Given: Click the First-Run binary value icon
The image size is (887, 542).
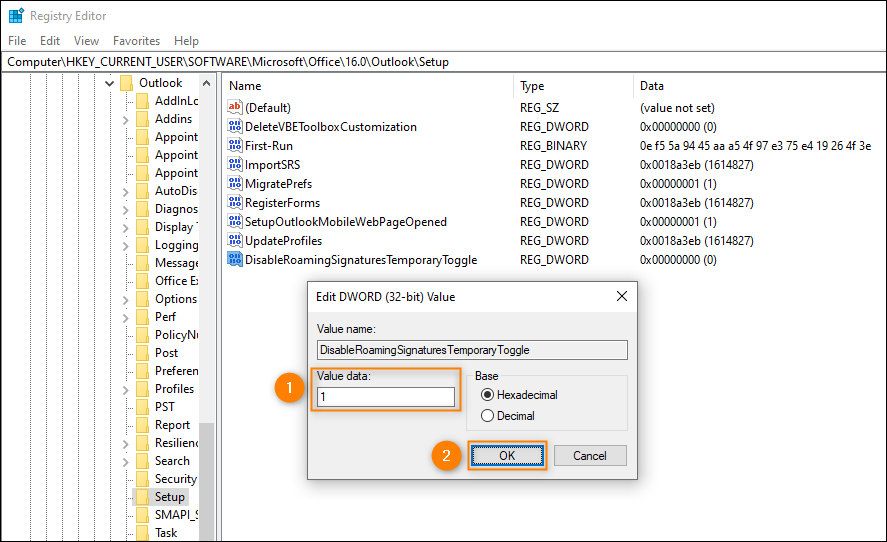Looking at the screenshot, I should coord(235,145).
